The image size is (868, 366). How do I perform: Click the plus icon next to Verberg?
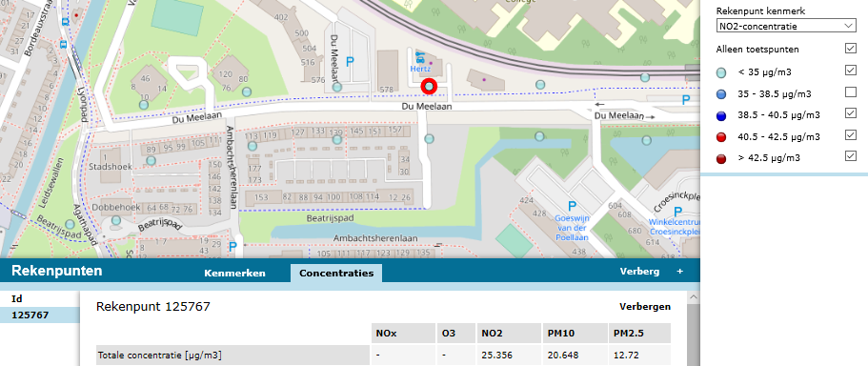point(679,272)
